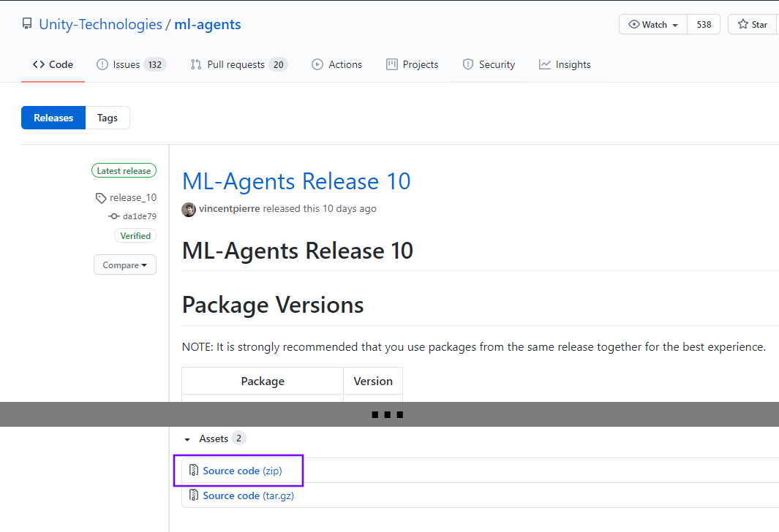
Task: Click the Issues count badge 132
Action: click(x=155, y=64)
